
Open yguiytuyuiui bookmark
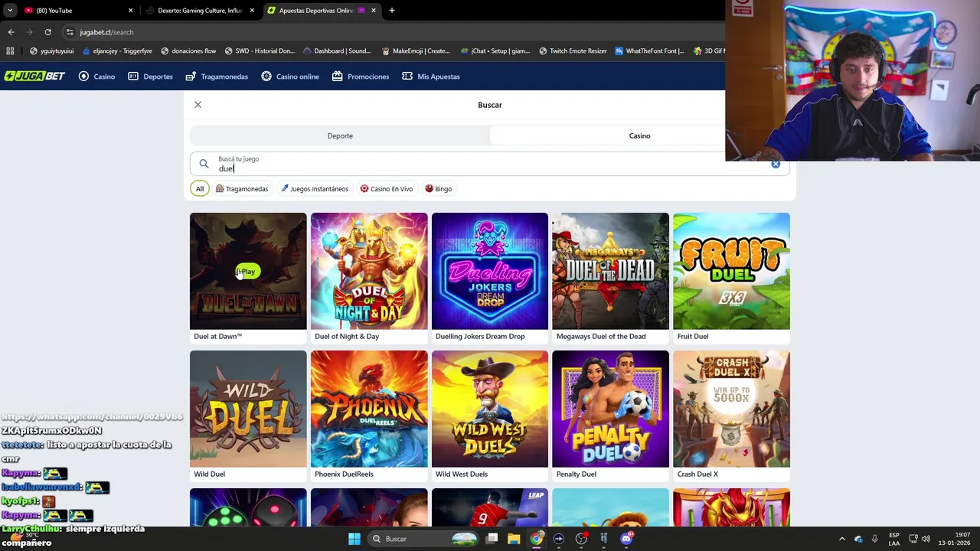pos(51,51)
